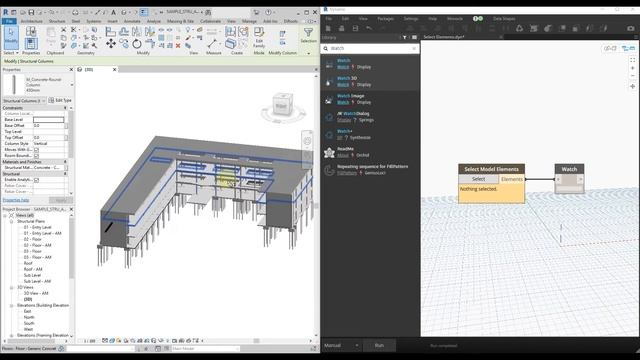Select 'Roof' plan in Project Browser

click(x=28, y=263)
